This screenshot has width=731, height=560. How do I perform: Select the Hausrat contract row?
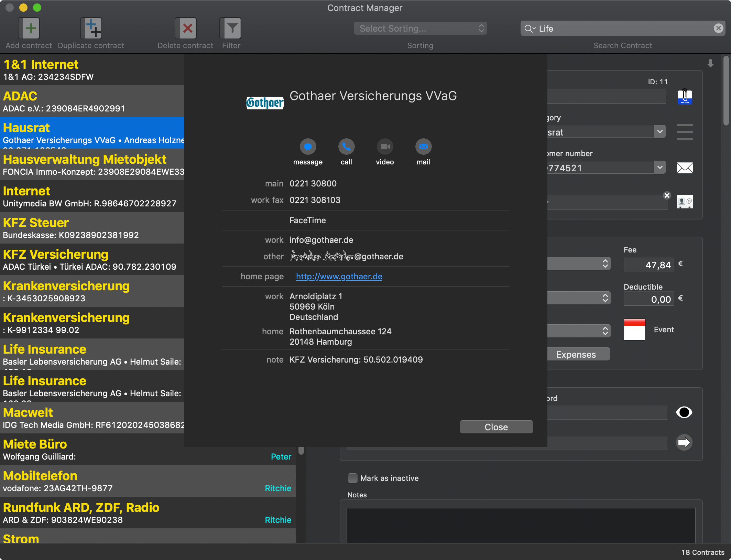click(92, 133)
